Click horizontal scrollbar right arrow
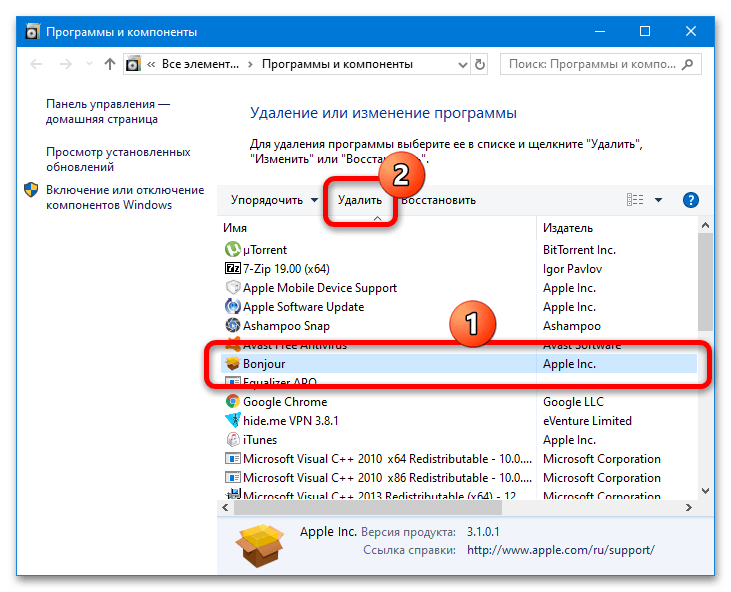731x592 pixels. point(689,508)
